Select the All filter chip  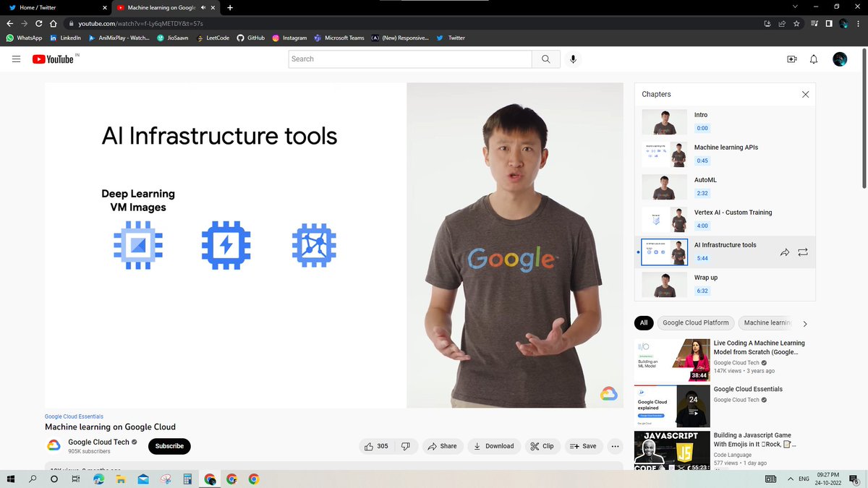pyautogui.click(x=644, y=323)
